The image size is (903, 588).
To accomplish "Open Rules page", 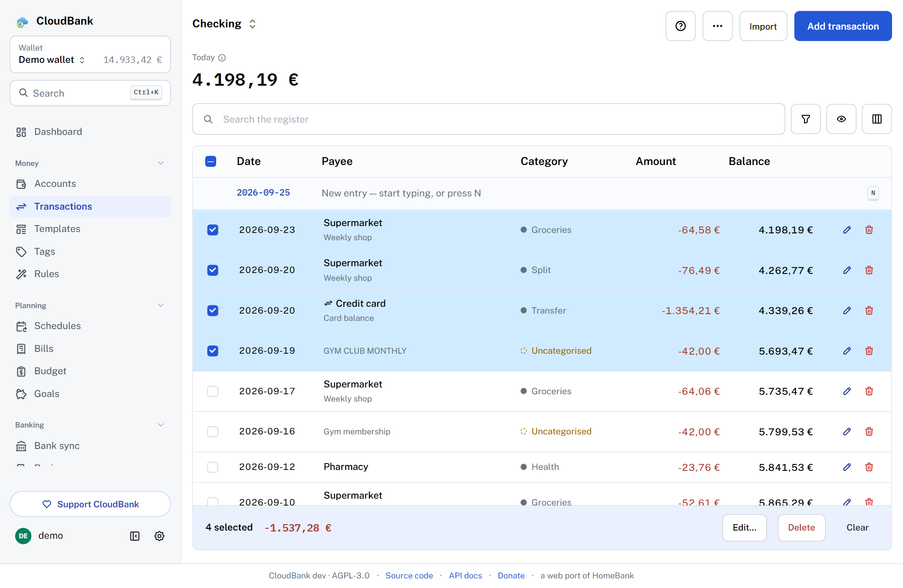I will click(x=90, y=274).
